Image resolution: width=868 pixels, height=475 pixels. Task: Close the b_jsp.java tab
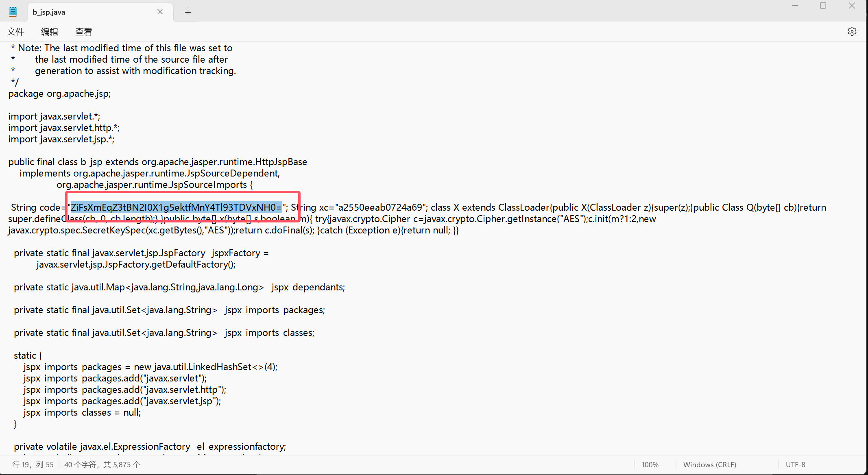point(160,12)
